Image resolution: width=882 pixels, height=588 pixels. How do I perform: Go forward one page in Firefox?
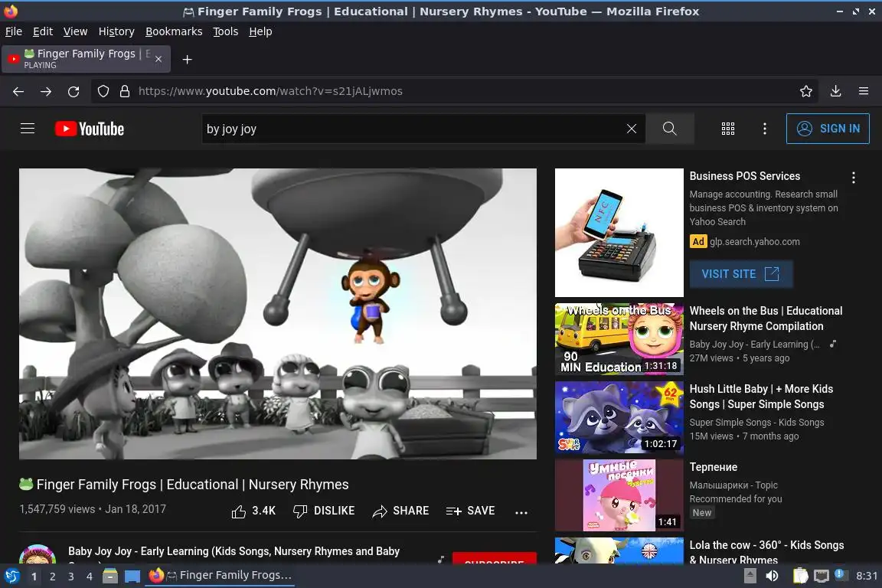pyautogui.click(x=46, y=91)
